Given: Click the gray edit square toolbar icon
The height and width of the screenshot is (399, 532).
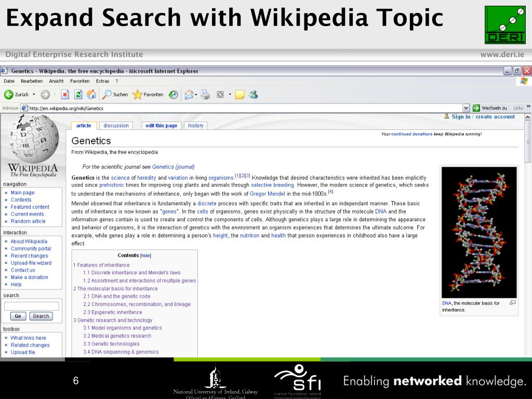Looking at the screenshot, I should pyautogui.click(x=220, y=95).
